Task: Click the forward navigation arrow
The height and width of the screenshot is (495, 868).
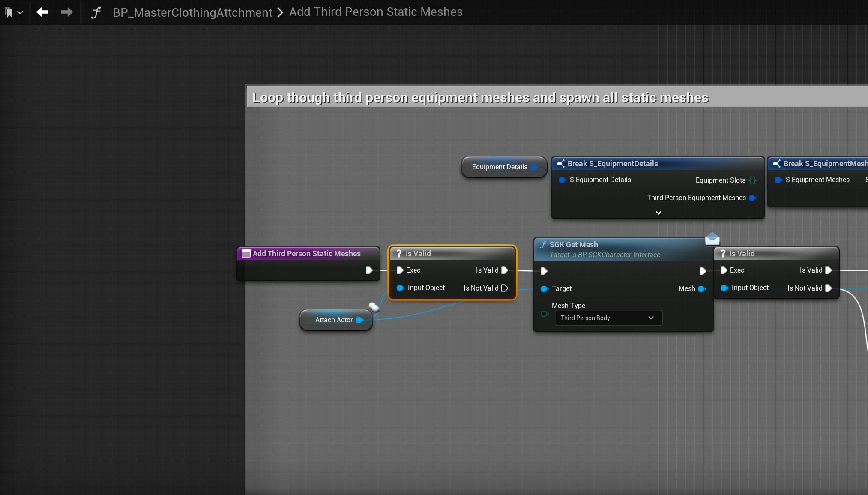Action: (x=67, y=12)
